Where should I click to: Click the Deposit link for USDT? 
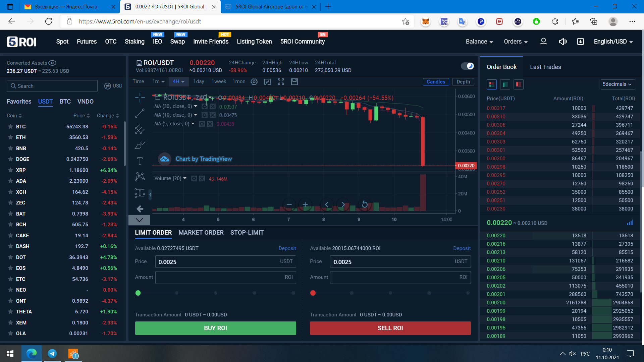tap(287, 248)
